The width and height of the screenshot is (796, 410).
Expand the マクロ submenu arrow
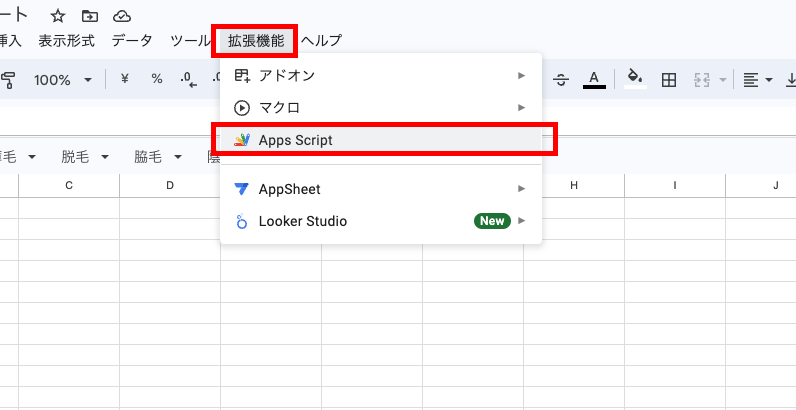coord(521,108)
